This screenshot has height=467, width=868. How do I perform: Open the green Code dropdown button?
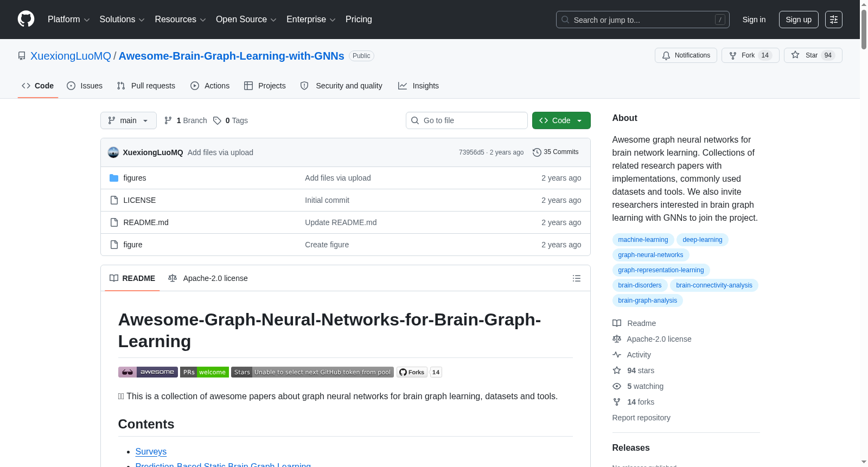click(x=561, y=120)
